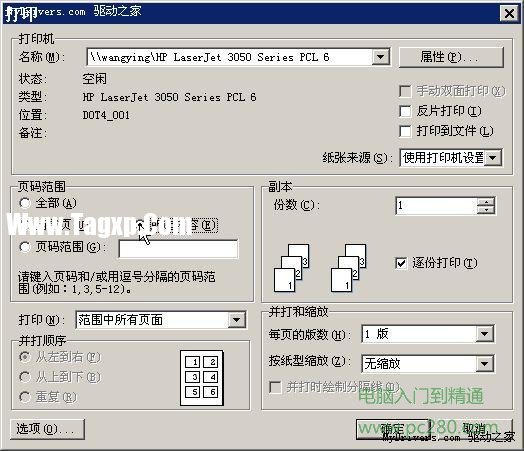524x451 pixels.
Task: Increase copies with the up spinner arrow
Action: tap(486, 201)
